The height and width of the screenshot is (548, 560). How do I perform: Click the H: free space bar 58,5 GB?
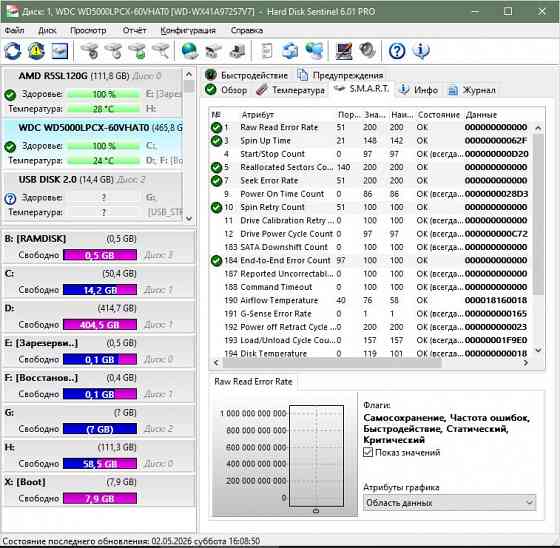click(100, 464)
